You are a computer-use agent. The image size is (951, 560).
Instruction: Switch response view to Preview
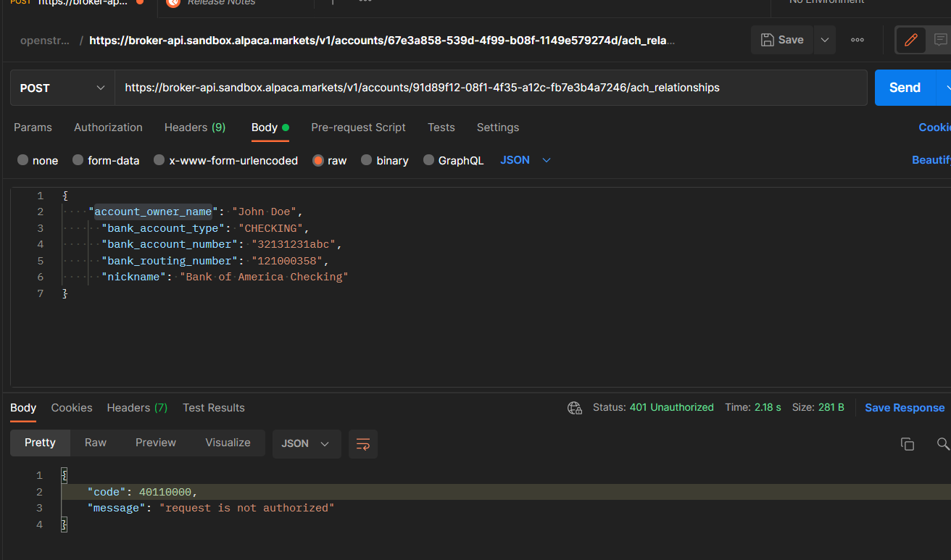coord(156,443)
